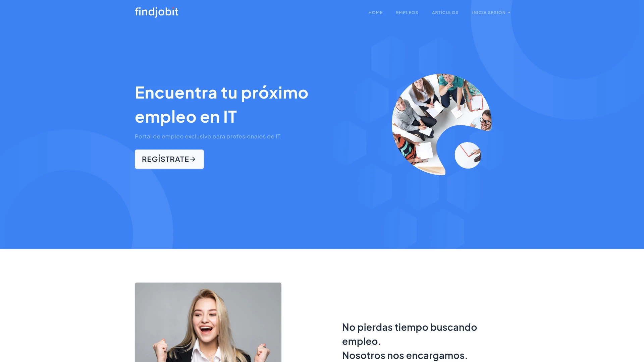
Task: Click the excited woman photo below hero
Action: (x=208, y=322)
